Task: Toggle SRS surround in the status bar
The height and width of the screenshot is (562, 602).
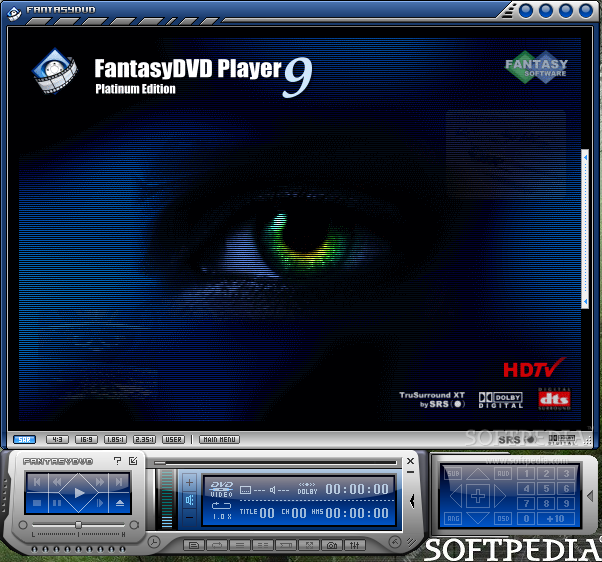Action: coord(518,440)
